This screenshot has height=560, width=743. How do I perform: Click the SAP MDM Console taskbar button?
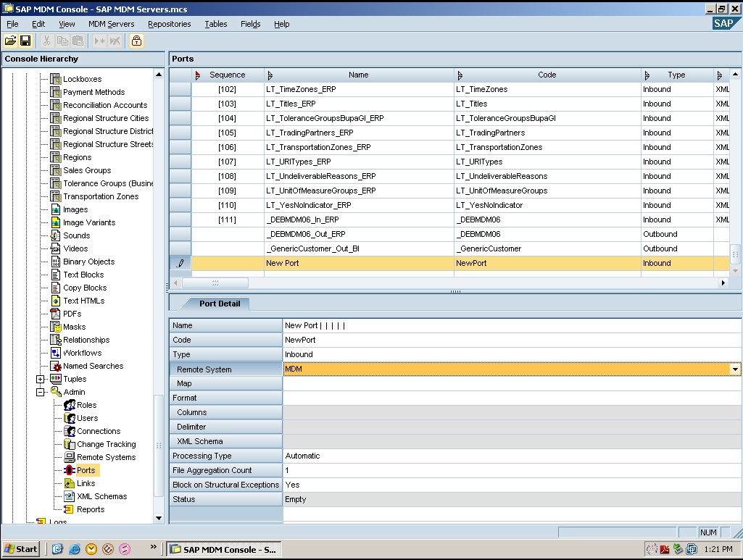tap(223, 548)
